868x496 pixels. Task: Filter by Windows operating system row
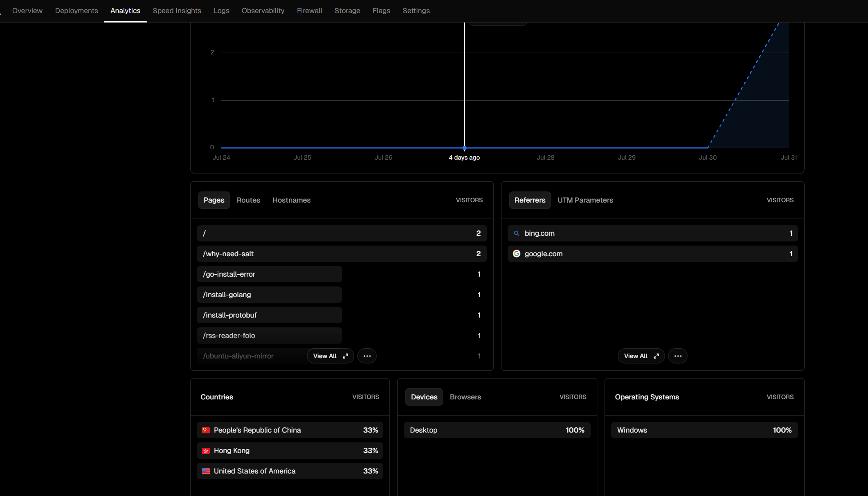(704, 430)
